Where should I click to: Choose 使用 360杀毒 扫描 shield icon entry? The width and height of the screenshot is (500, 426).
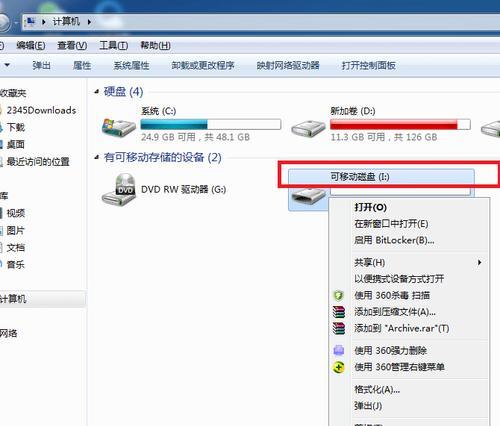click(339, 295)
